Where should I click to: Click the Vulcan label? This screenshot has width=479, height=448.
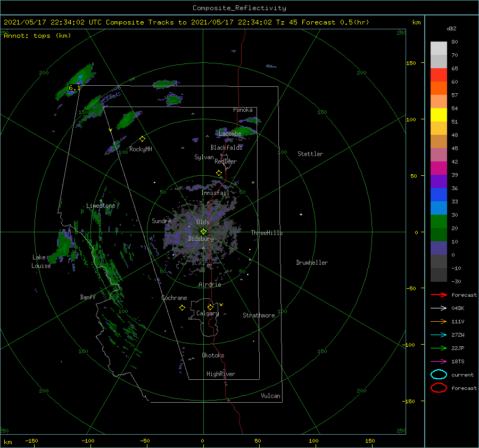click(x=270, y=396)
